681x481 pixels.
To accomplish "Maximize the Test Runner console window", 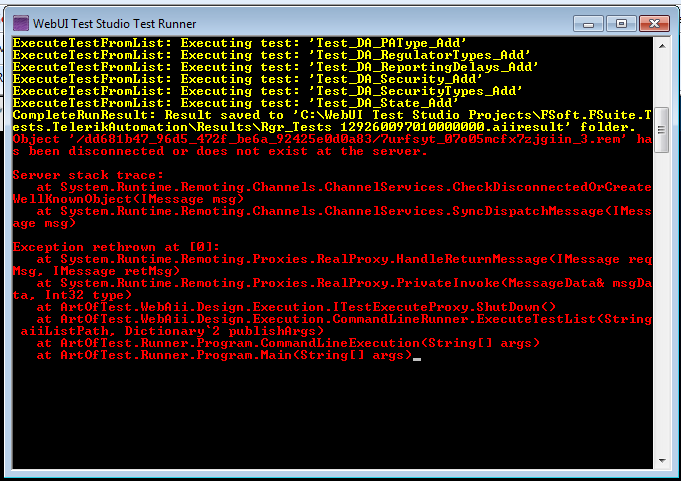I will click(x=620, y=22).
